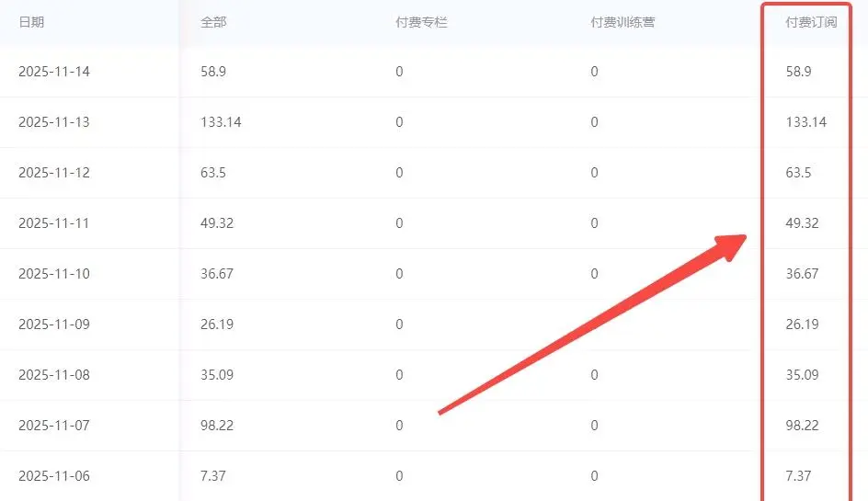Select the 2025-11-13 date cell

tap(54, 122)
